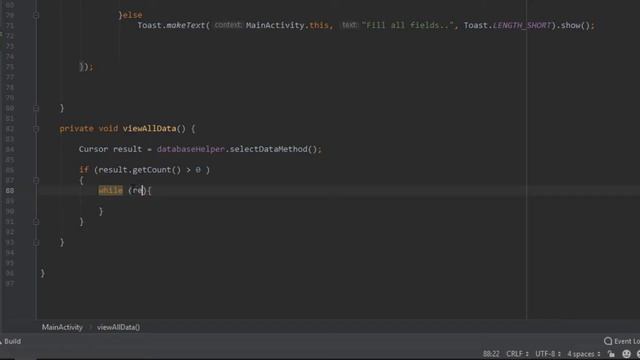Click databaseHelper field reference in code

(x=191, y=149)
